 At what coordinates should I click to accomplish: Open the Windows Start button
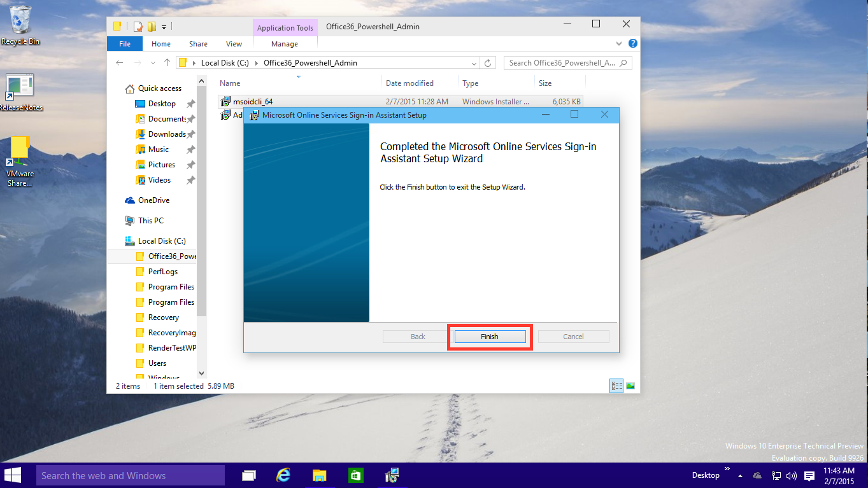[x=12, y=475]
